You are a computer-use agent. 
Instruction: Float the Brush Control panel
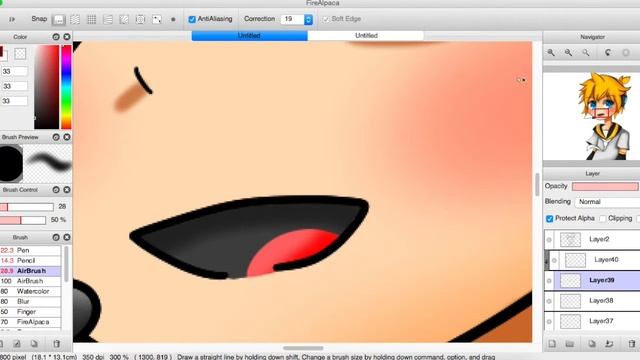click(56, 190)
